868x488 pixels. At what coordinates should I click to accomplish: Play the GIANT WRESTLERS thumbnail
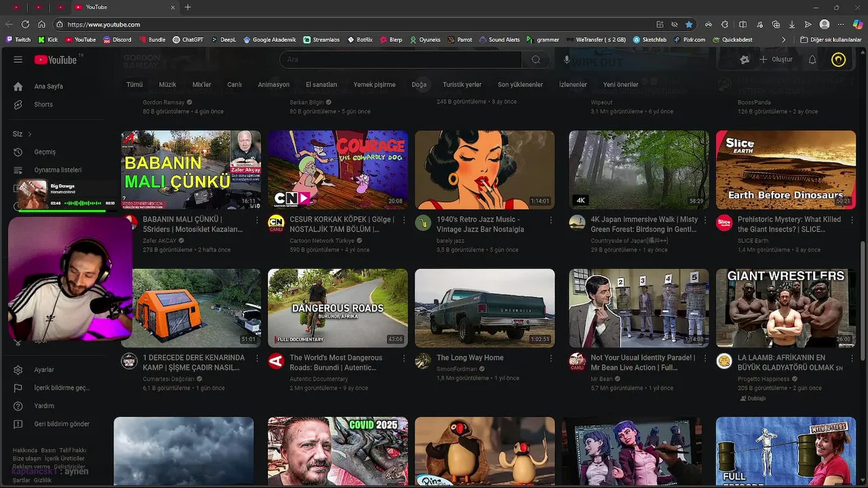click(x=786, y=308)
